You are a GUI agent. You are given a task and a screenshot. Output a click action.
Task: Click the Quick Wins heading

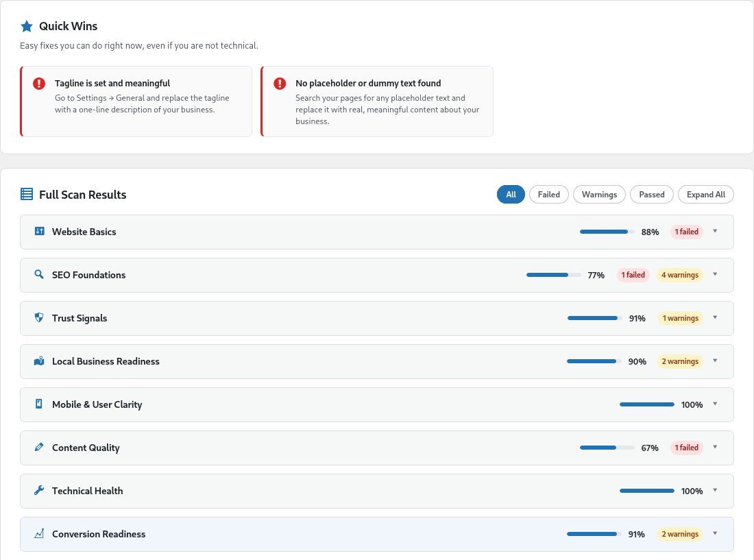69,26
